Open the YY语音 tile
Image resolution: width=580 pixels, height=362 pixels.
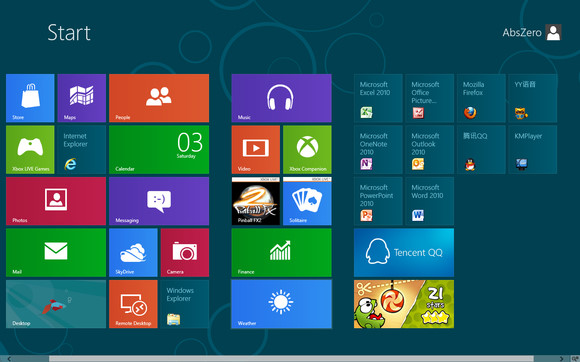click(x=533, y=98)
